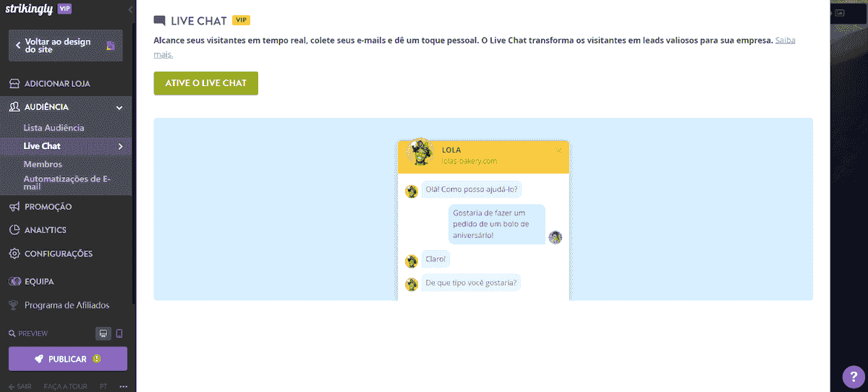
Task: Click the LOLA name in chat header
Action: [x=451, y=150]
